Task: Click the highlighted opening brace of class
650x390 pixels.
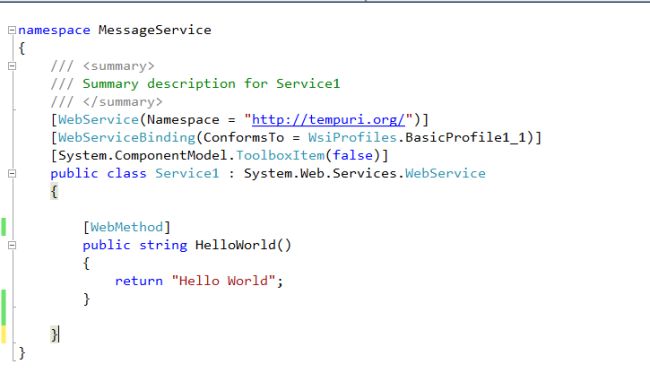Action: click(54, 191)
